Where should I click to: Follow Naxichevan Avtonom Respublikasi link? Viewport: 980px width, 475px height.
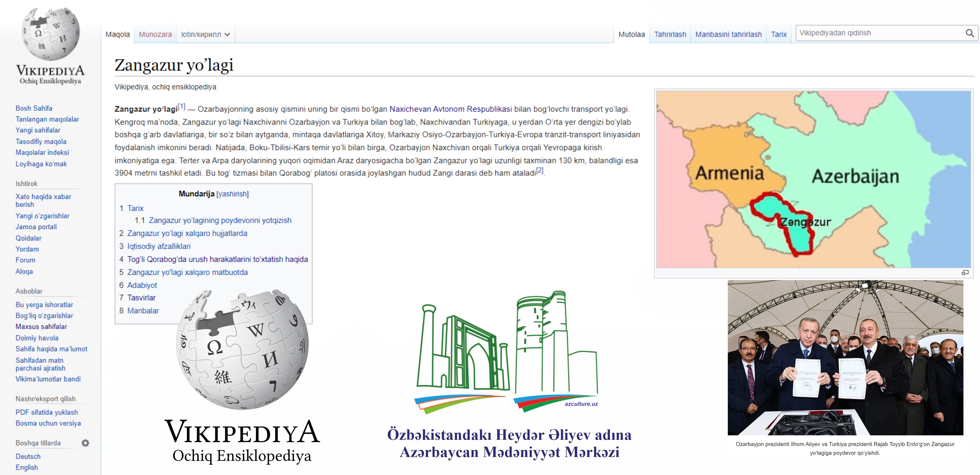[450, 109]
